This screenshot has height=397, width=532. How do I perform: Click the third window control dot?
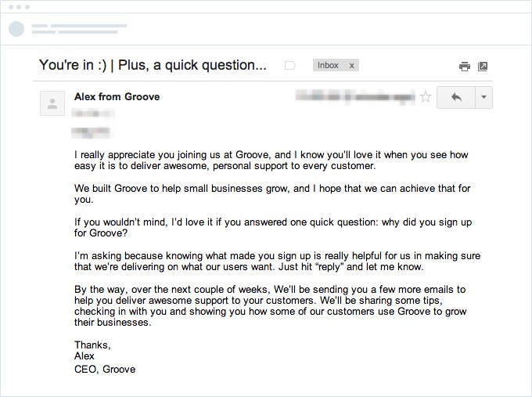(x=27, y=7)
